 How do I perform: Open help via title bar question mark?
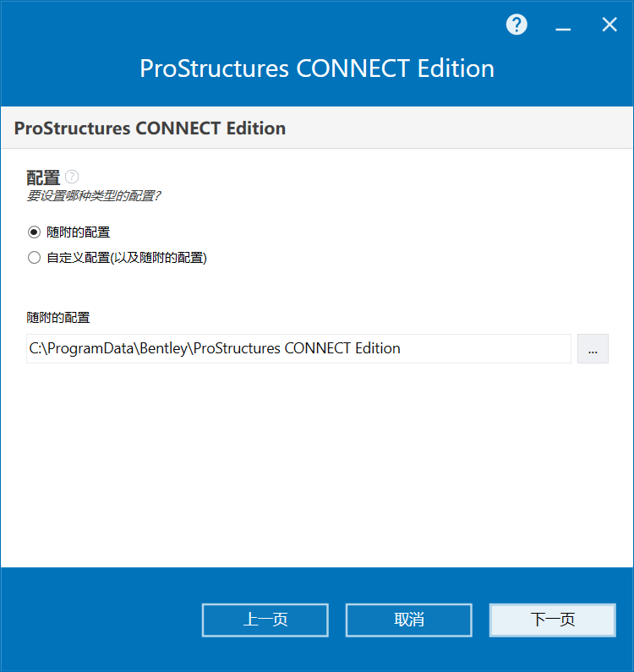(516, 25)
